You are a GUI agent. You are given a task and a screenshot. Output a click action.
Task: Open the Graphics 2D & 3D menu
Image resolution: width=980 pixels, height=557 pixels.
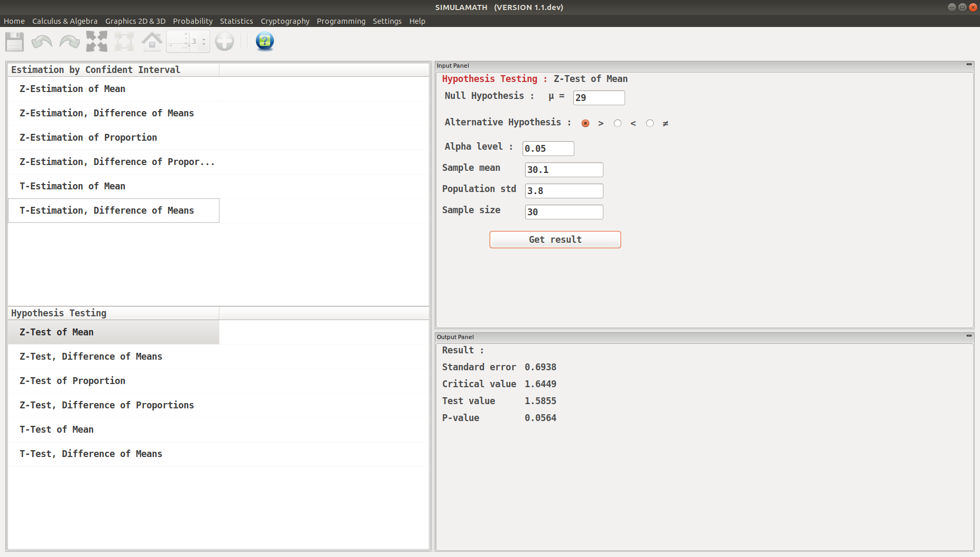[135, 21]
